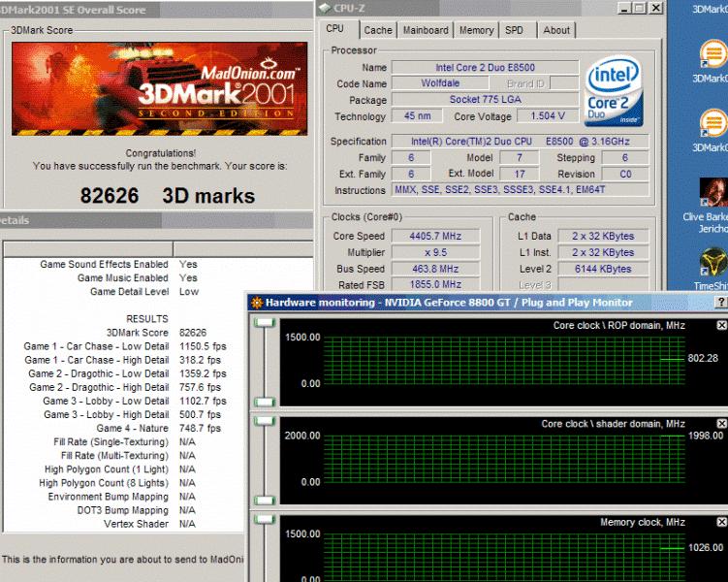This screenshot has width=728, height=582.
Task: Click the Core Speed value '4405.7 MHz'
Action: point(435,236)
